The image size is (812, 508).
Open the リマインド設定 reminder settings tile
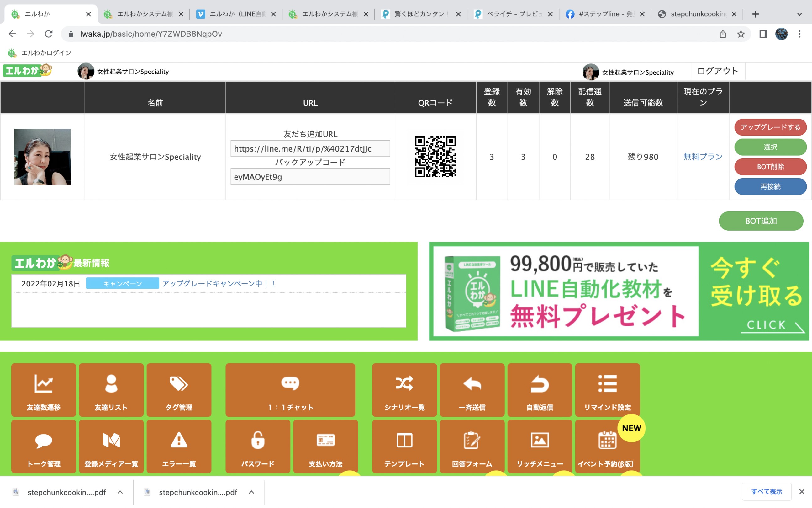[x=608, y=390]
